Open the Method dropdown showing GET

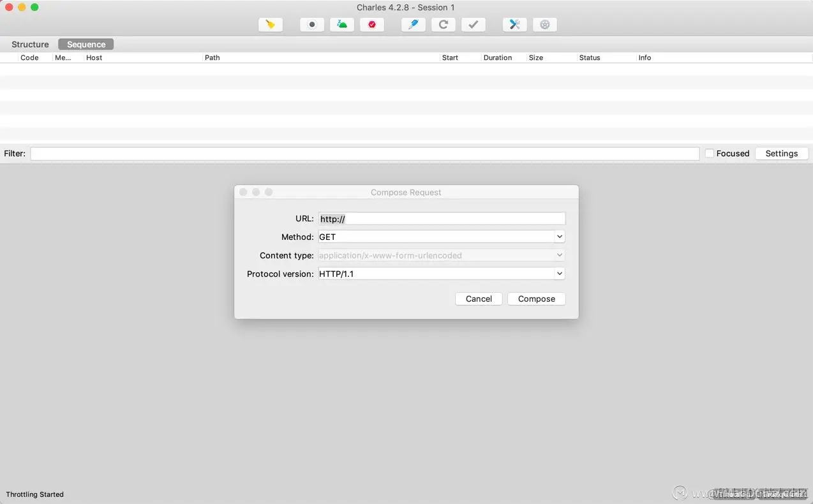coord(442,237)
